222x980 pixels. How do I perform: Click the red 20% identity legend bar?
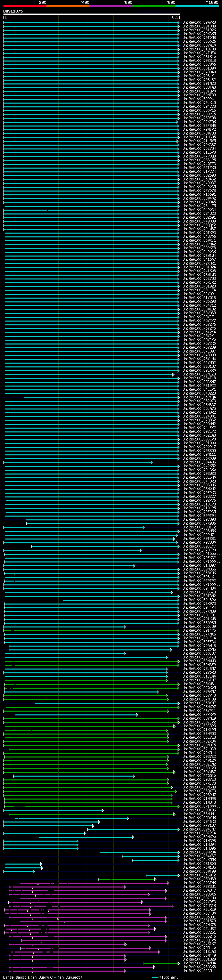pos(25,6)
